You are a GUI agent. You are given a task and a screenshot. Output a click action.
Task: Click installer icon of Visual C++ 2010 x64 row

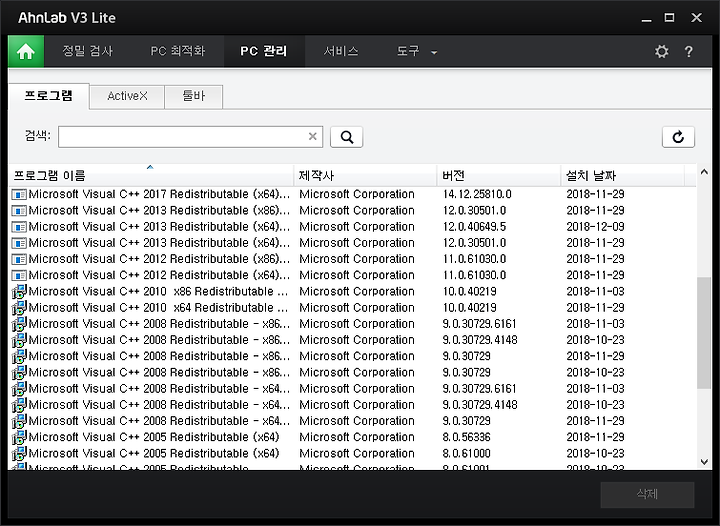pyautogui.click(x=19, y=308)
